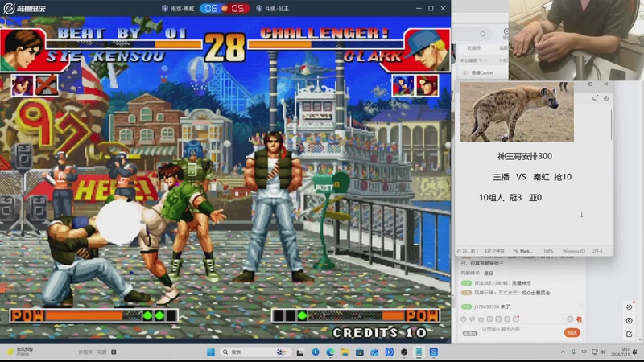644x362 pixels.
Task: Click the 437 个字符 character count
Action: [494, 251]
